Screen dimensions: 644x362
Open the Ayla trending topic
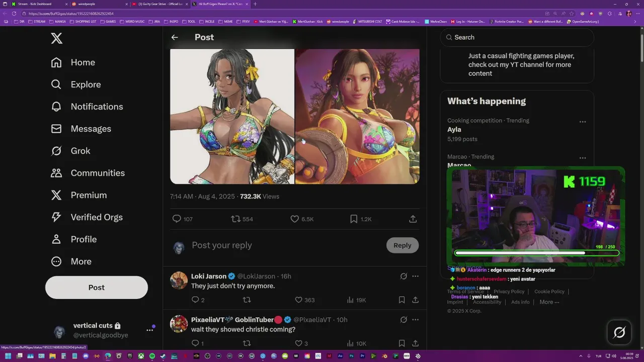[454, 129]
